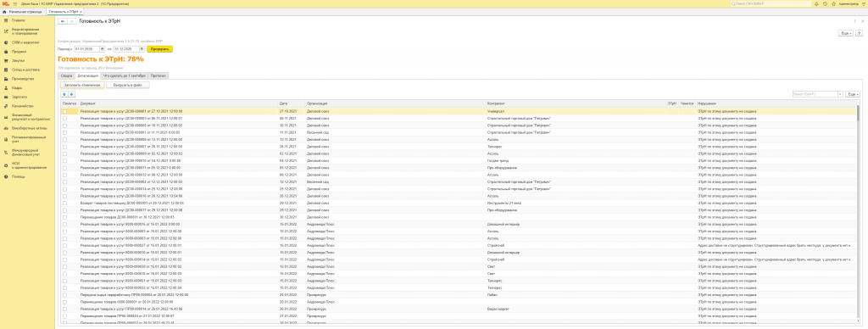Viewport: 868px width, 329px height.
Task: Select Возврат товаров поставщику ДС00-000001 row
Action: click(459, 203)
